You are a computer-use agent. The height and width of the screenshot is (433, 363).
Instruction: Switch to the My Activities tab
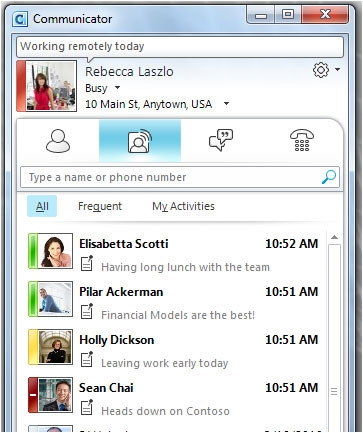(183, 206)
